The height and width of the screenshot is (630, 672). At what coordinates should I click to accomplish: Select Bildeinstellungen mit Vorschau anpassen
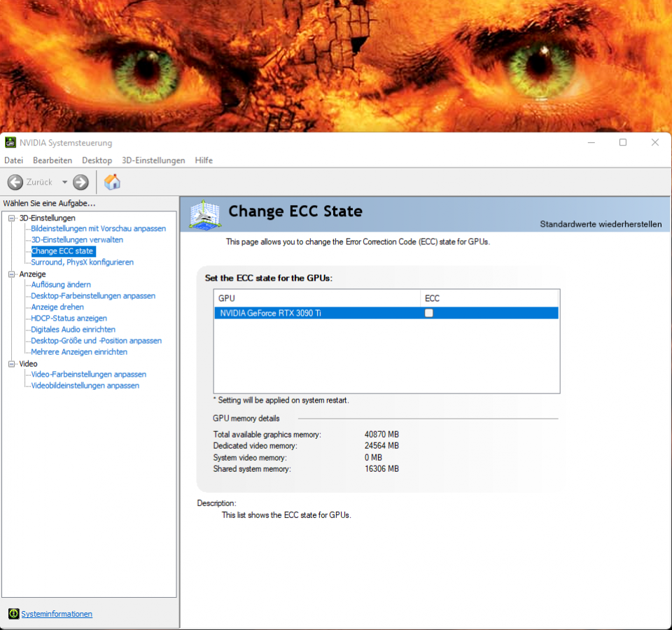tap(98, 228)
